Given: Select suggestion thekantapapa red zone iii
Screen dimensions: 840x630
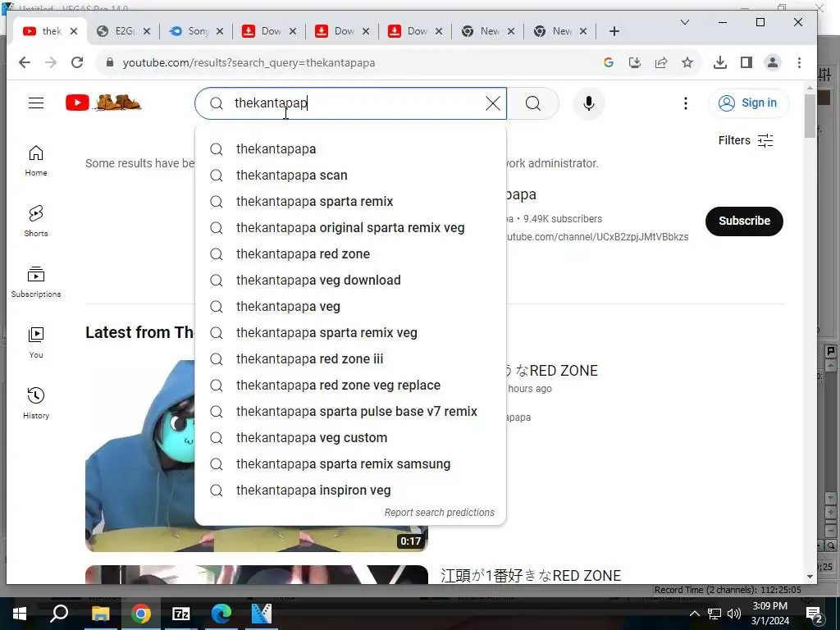Looking at the screenshot, I should tap(350, 359).
